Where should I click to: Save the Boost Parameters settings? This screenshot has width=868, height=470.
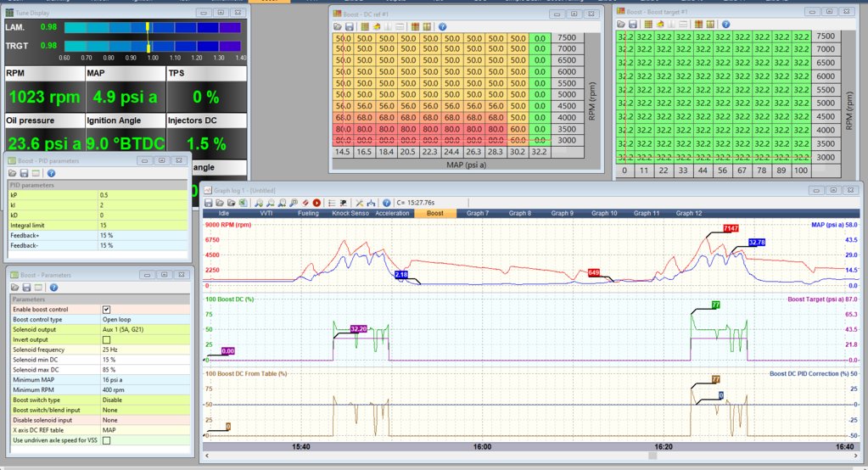(26, 288)
